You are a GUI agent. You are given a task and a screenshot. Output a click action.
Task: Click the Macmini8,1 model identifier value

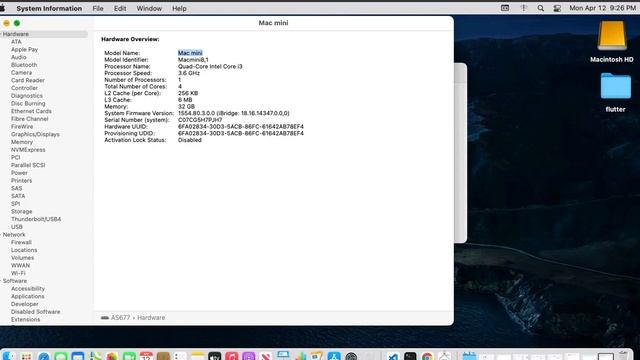point(193,60)
